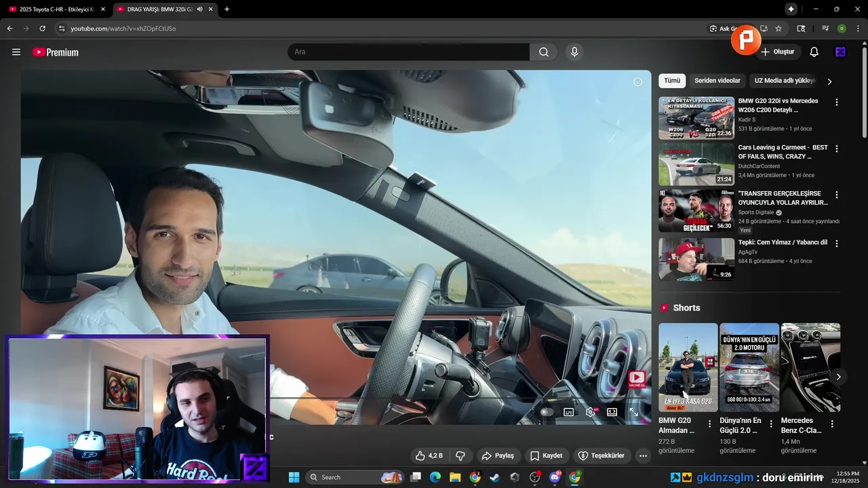Open options for Cars Leaving a Carmeet video

[x=836, y=148]
